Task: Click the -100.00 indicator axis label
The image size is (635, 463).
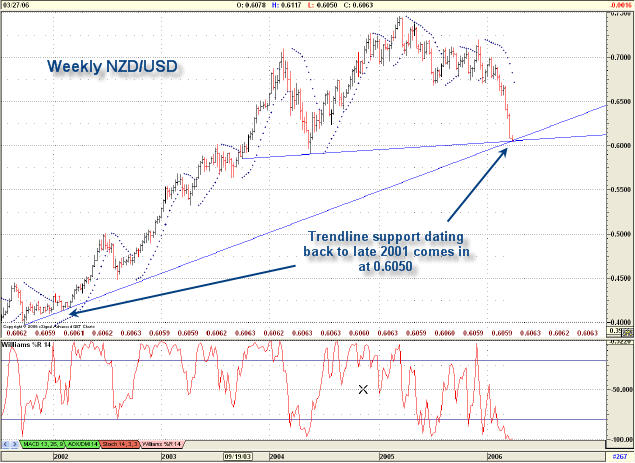Action: 621,440
